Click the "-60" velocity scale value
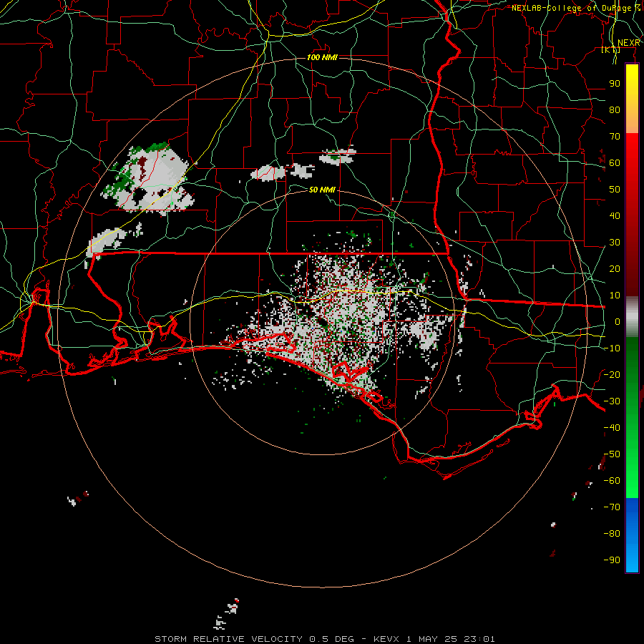This screenshot has height=644, width=644. click(x=612, y=481)
